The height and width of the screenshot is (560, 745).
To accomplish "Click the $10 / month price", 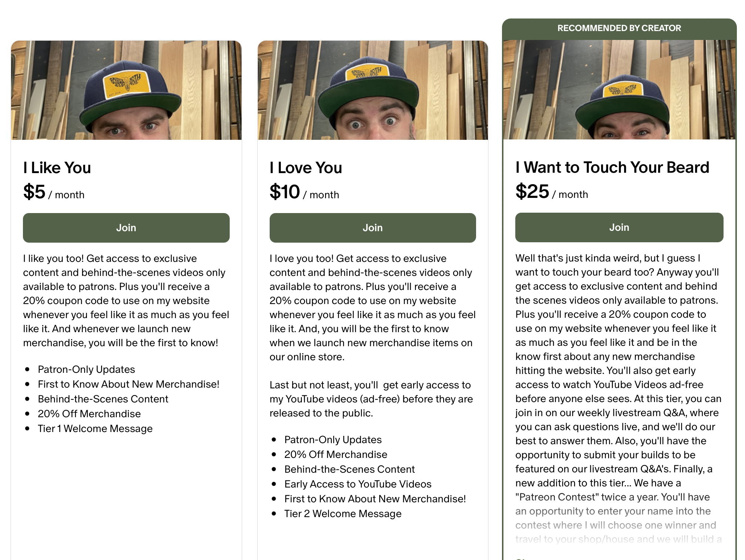I will [x=304, y=192].
